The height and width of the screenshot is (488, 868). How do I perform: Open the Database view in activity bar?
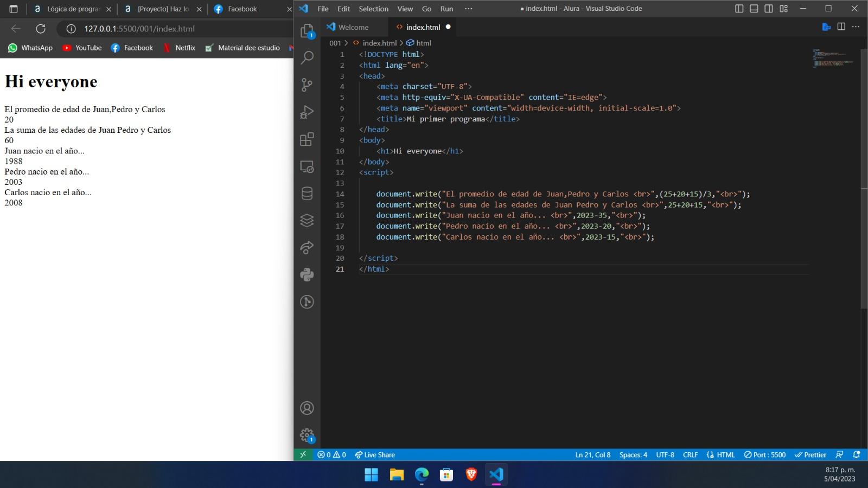click(307, 193)
